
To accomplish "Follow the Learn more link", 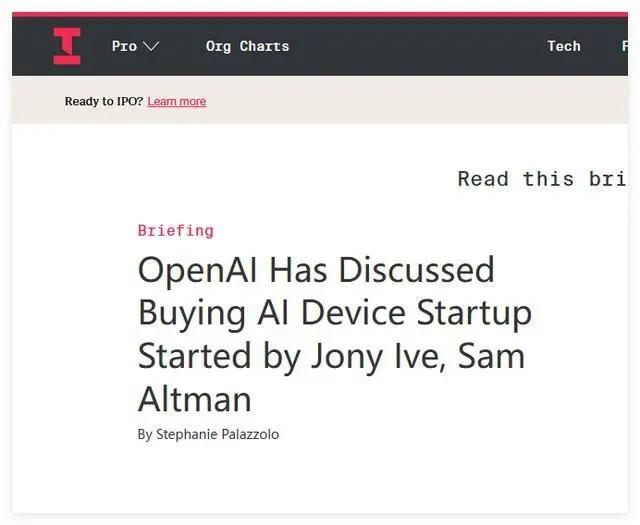I will point(177,101).
